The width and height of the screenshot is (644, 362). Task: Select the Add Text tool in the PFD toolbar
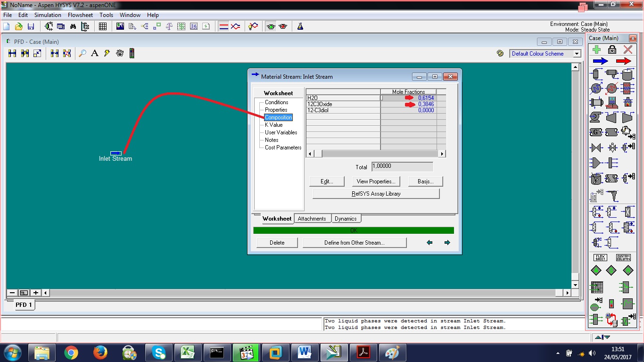[95, 53]
